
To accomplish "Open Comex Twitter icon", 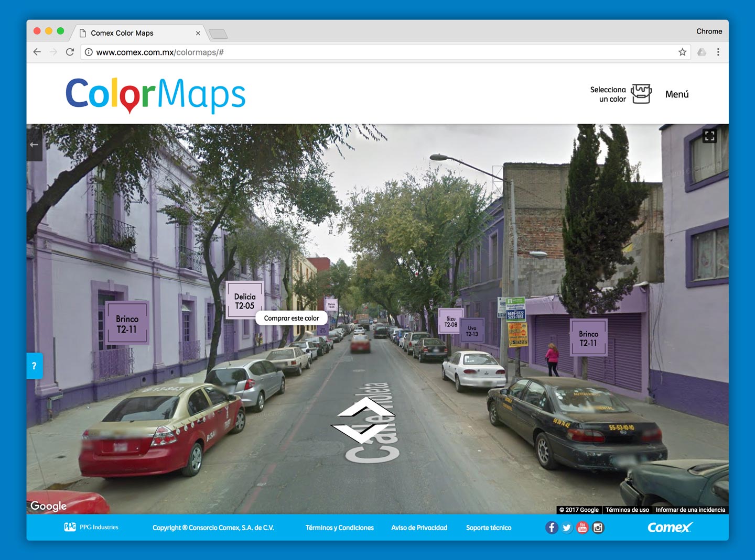I will (567, 528).
